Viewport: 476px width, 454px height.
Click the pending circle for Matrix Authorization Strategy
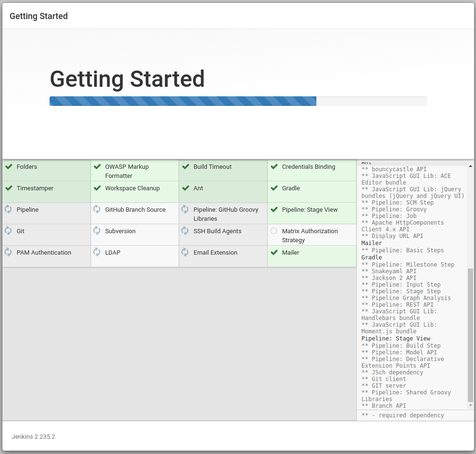pyautogui.click(x=273, y=231)
